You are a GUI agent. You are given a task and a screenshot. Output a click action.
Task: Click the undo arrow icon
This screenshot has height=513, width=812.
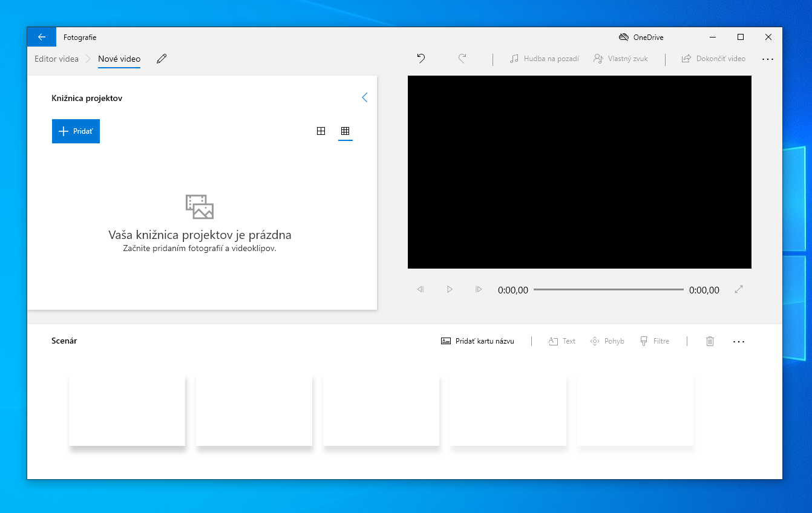coord(421,59)
